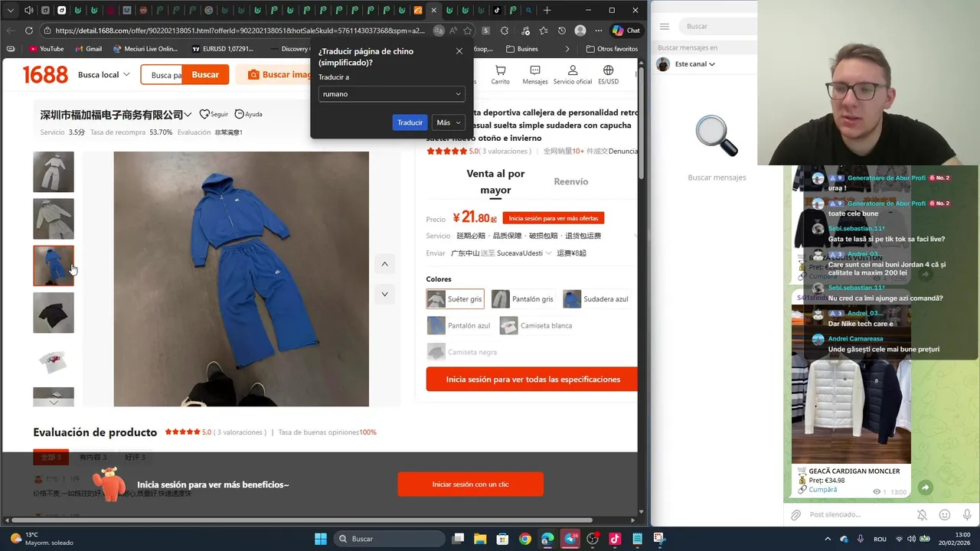Click the ES/USD globe icon

point(609,70)
